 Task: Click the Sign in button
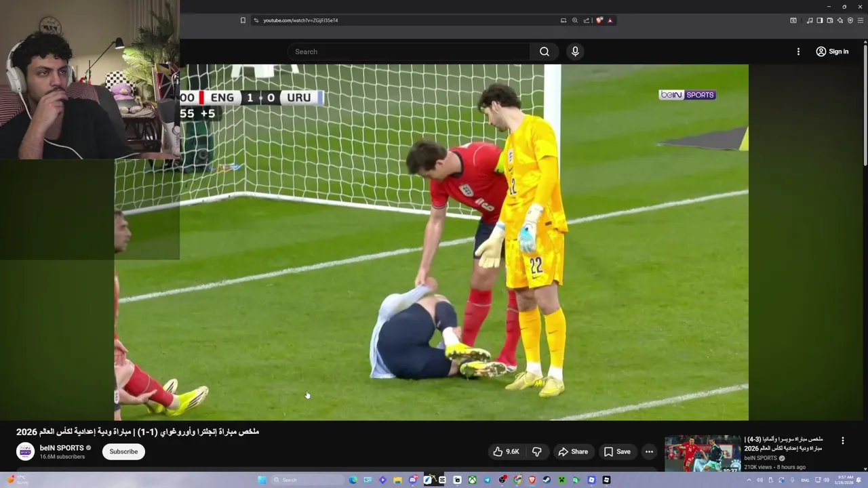832,52
